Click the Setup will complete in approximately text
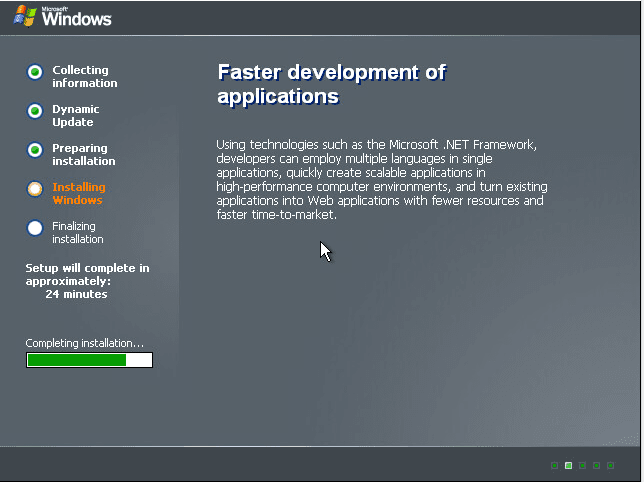Screen dimensions: 644x482 [87, 275]
